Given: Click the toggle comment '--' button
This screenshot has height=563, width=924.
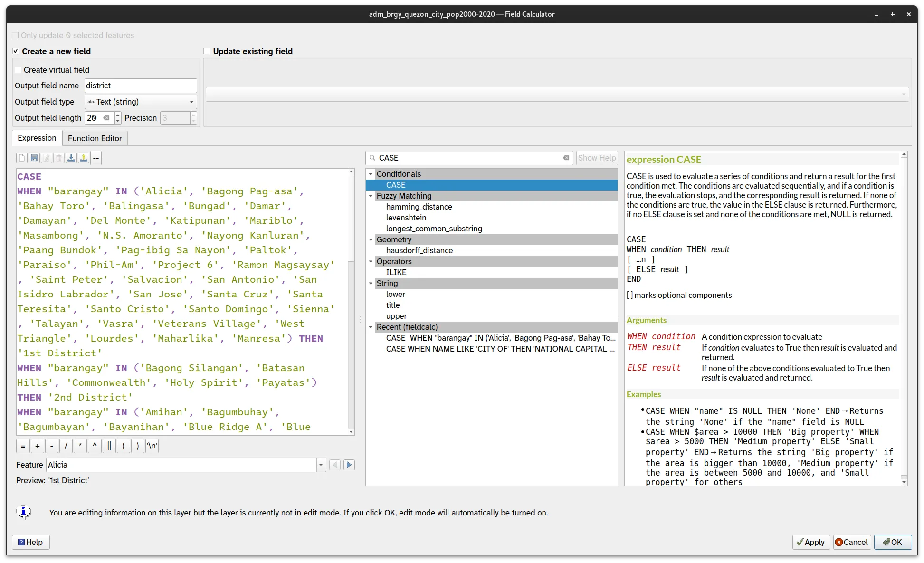Looking at the screenshot, I should (96, 158).
